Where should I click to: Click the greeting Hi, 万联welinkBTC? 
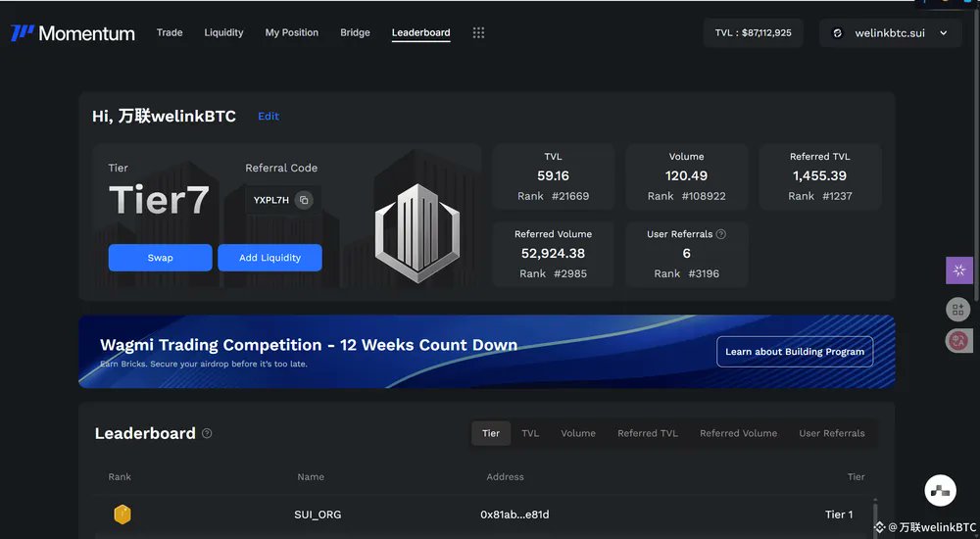tap(164, 117)
